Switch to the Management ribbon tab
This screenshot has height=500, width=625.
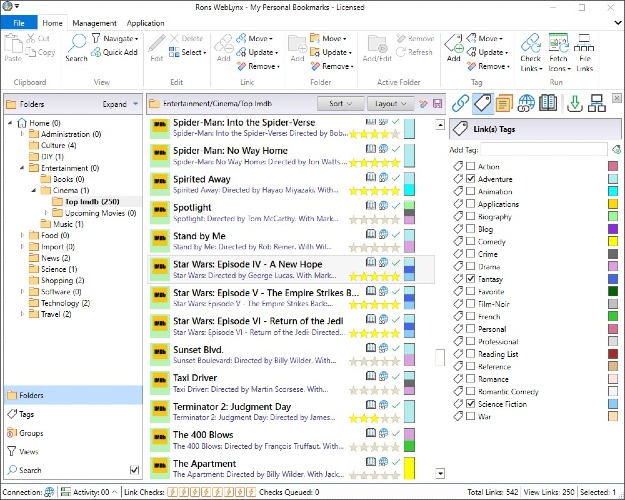pos(94,23)
